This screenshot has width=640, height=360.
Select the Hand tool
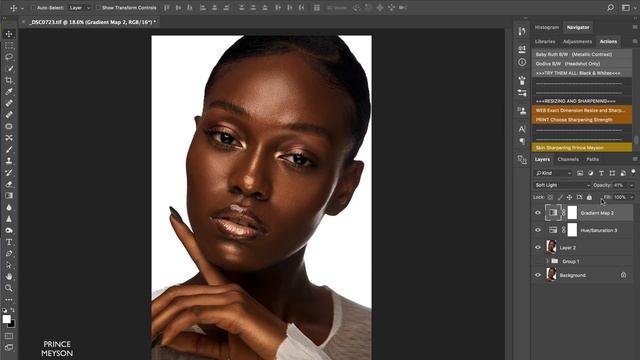click(x=9, y=276)
